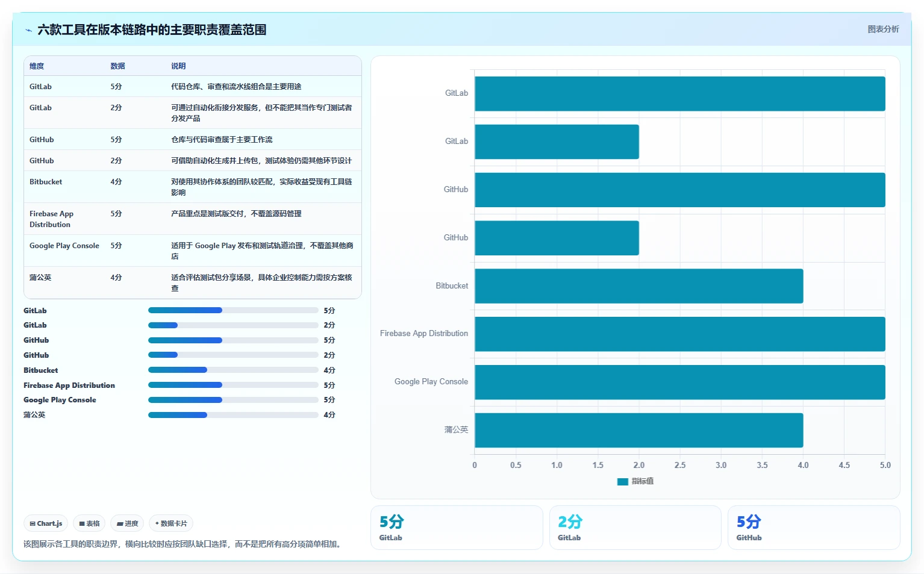Image resolution: width=924 pixels, height=574 pixels.
Task: Click the GitHub 2分 progress bar
Action: [x=233, y=355]
